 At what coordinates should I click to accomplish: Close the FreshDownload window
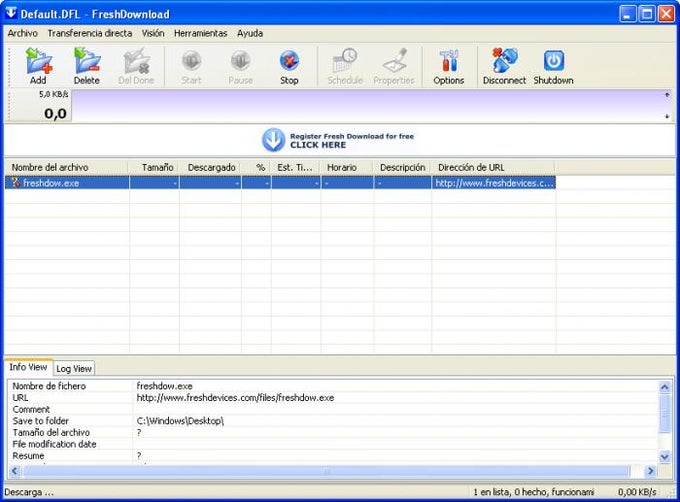coord(666,14)
